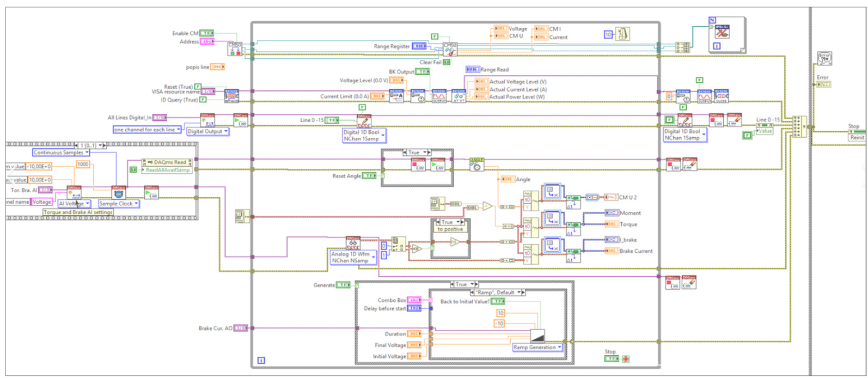Select the Simple Error Handler icon
The height and width of the screenshot is (378, 868).
tap(824, 59)
